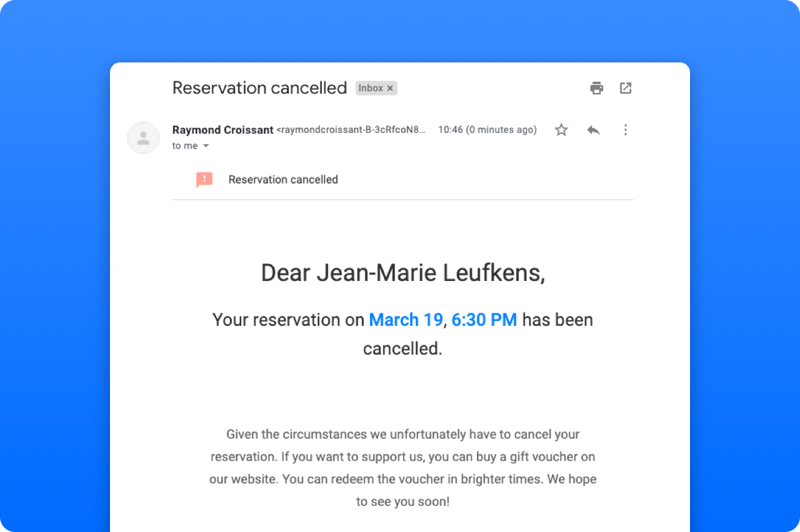
Task: Click the sender name Raymond Croissant
Action: tap(222, 129)
